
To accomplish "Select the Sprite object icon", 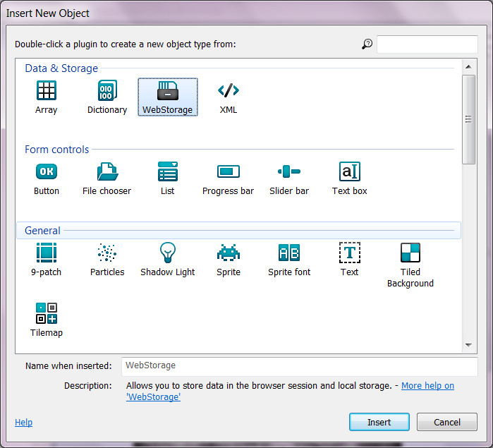I will pyautogui.click(x=229, y=253).
